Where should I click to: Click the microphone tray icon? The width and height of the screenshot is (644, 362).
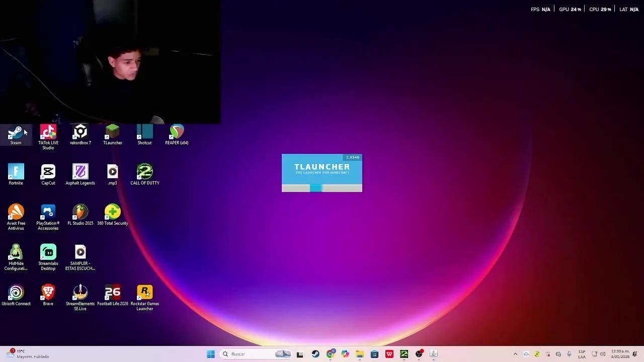coord(569,354)
